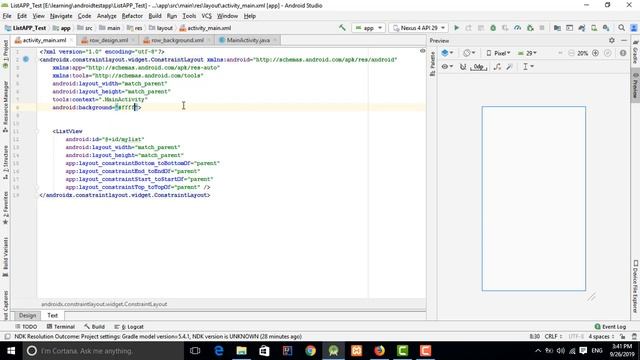Open the File menu

[x=7, y=16]
